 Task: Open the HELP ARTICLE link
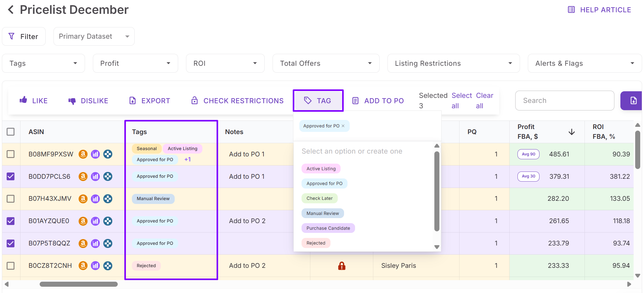(x=599, y=9)
